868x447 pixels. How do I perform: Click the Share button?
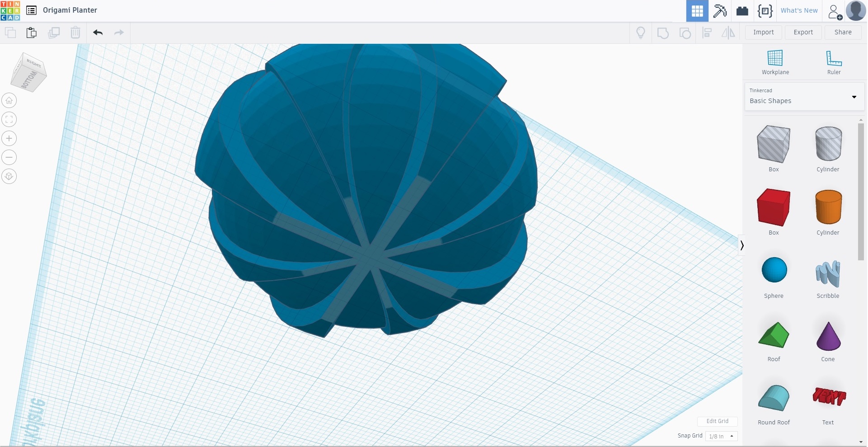[x=843, y=32]
